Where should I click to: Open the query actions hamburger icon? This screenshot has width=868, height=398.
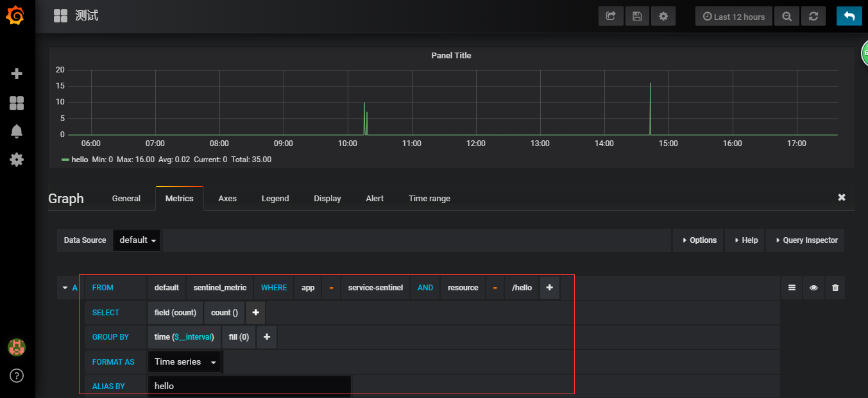(791, 287)
